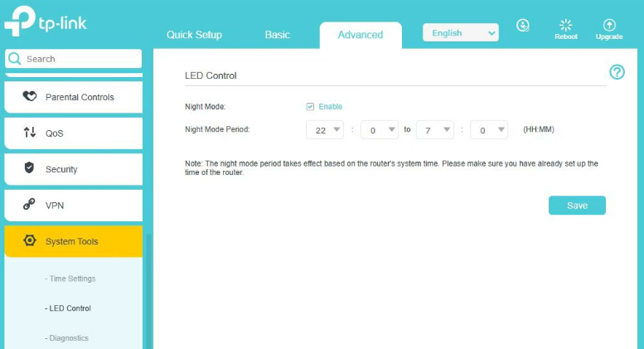Switch to the Basic tab
The width and height of the screenshot is (644, 349).
click(277, 35)
